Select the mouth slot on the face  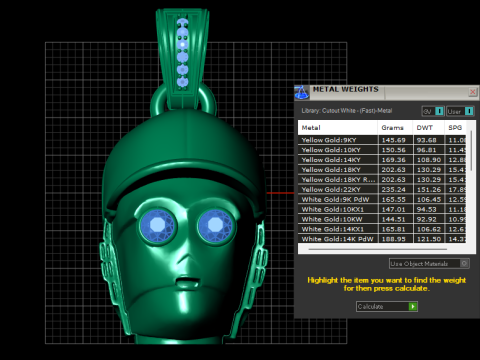[x=187, y=283]
